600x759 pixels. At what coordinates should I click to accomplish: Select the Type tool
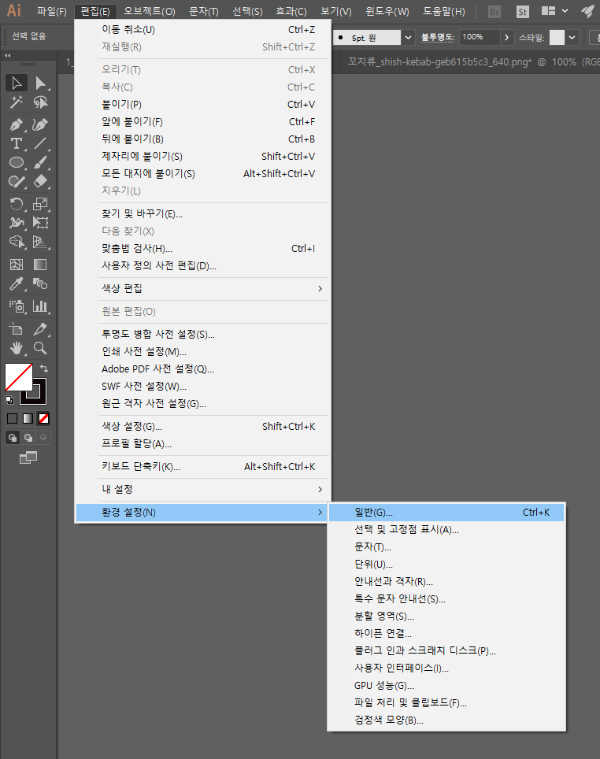[16, 144]
